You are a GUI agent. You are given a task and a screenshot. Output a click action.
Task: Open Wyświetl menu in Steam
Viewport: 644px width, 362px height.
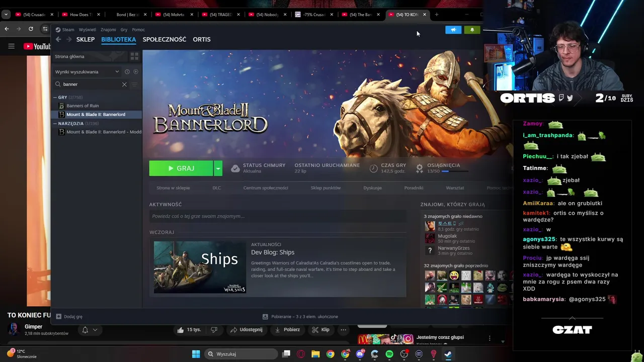pyautogui.click(x=88, y=30)
